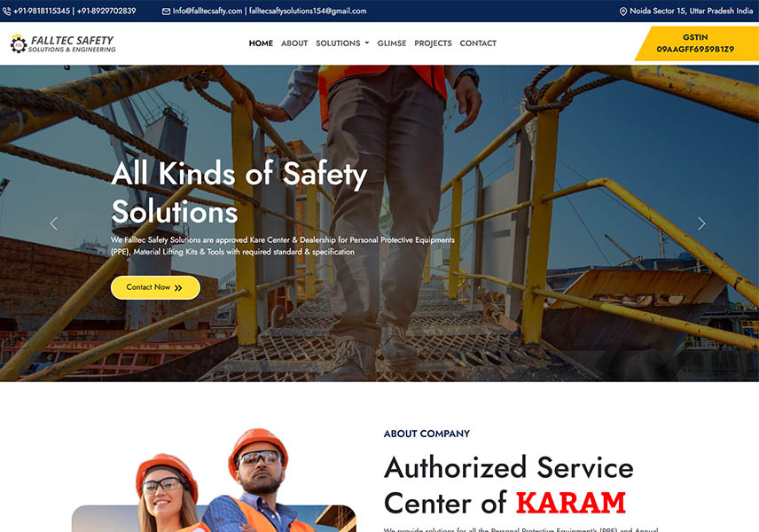This screenshot has width=759, height=532.
Task: Click the safety workers image
Action: (214, 481)
